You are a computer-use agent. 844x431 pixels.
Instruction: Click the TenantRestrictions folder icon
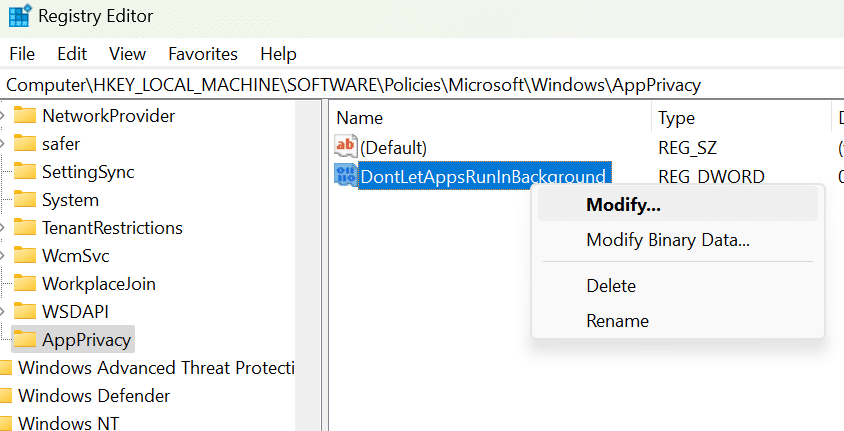[25, 227]
